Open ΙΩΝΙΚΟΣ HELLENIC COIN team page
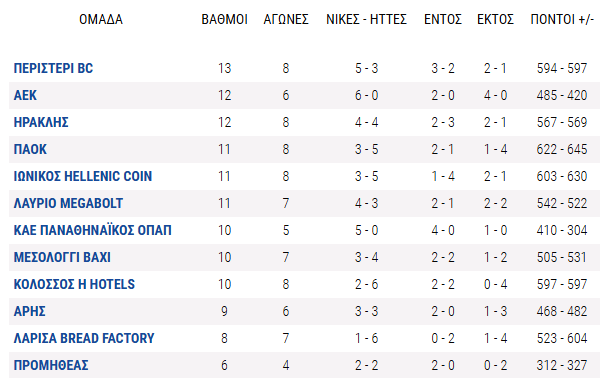The image size is (600, 378). tap(83, 176)
